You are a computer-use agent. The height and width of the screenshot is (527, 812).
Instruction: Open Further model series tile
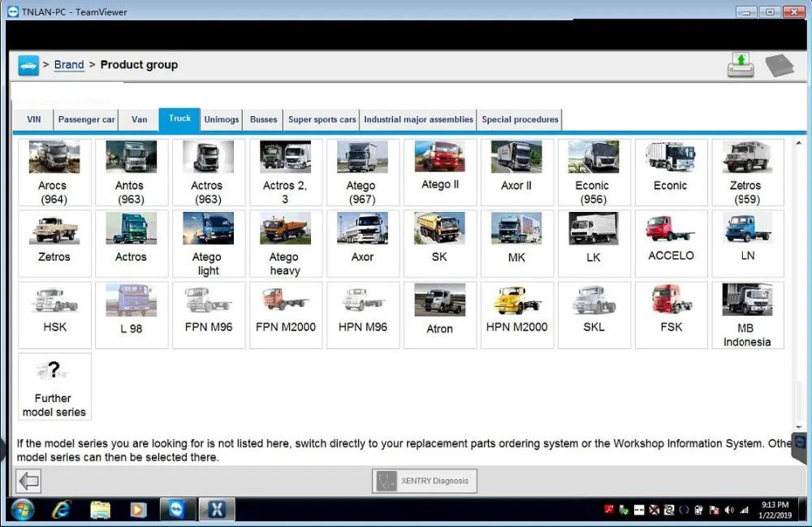click(x=54, y=387)
